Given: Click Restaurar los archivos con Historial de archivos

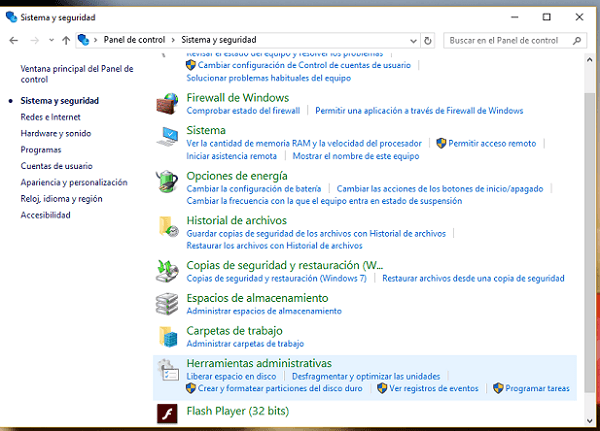Looking at the screenshot, I should [x=274, y=246].
